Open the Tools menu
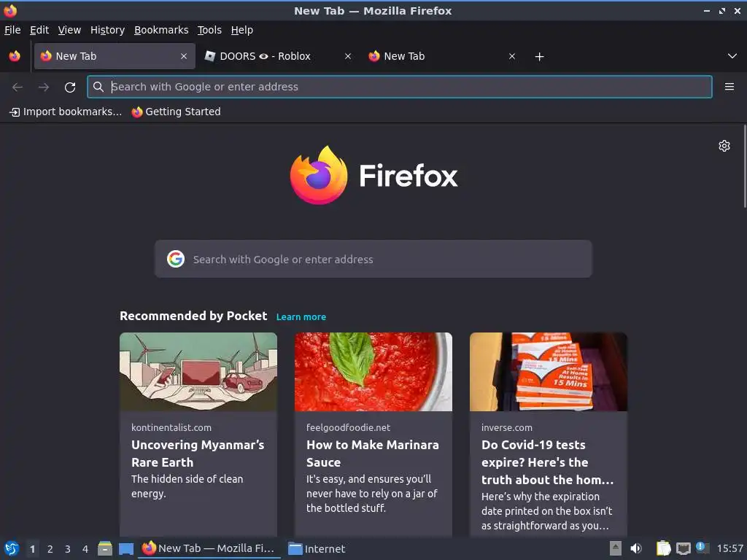The image size is (747, 560). point(209,30)
